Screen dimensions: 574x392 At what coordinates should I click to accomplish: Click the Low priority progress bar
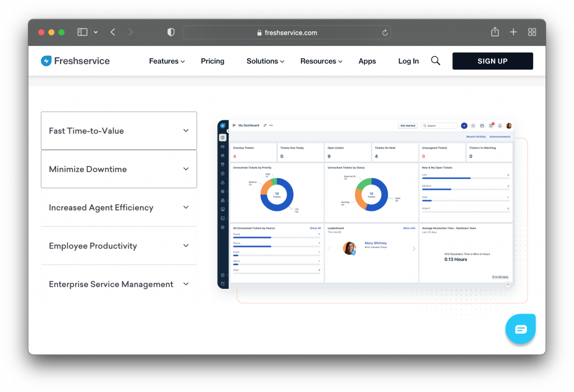pyautogui.click(x=465, y=178)
